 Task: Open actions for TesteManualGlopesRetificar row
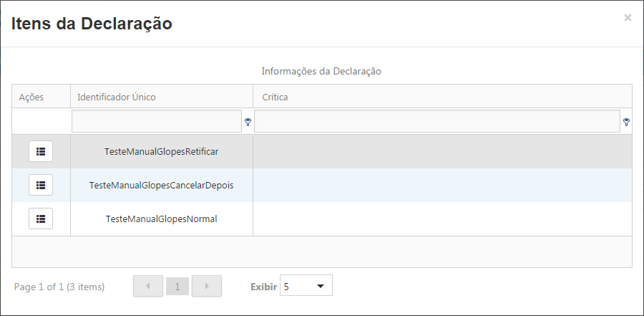click(x=41, y=151)
